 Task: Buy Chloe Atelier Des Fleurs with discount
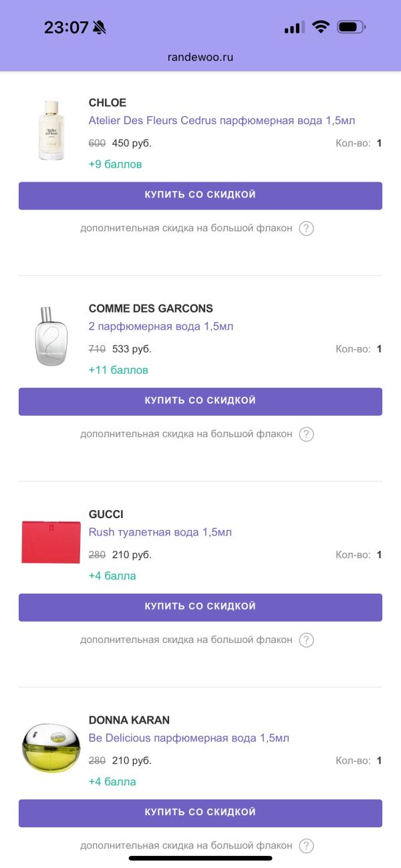click(200, 196)
